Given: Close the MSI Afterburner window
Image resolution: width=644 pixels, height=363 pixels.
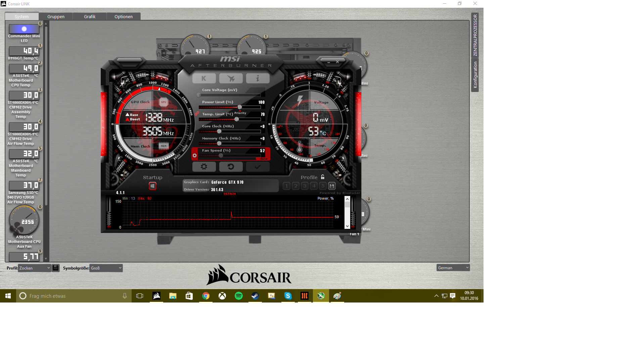Looking at the screenshot, I should 337,62.
